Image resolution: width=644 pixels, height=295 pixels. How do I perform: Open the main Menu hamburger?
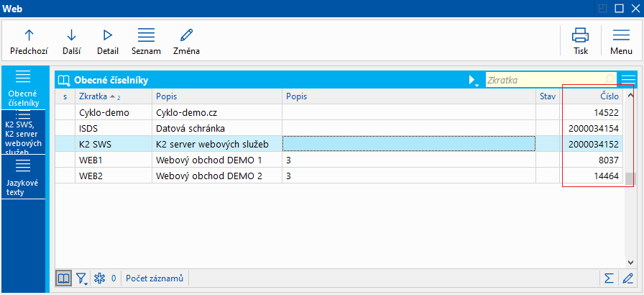(621, 41)
